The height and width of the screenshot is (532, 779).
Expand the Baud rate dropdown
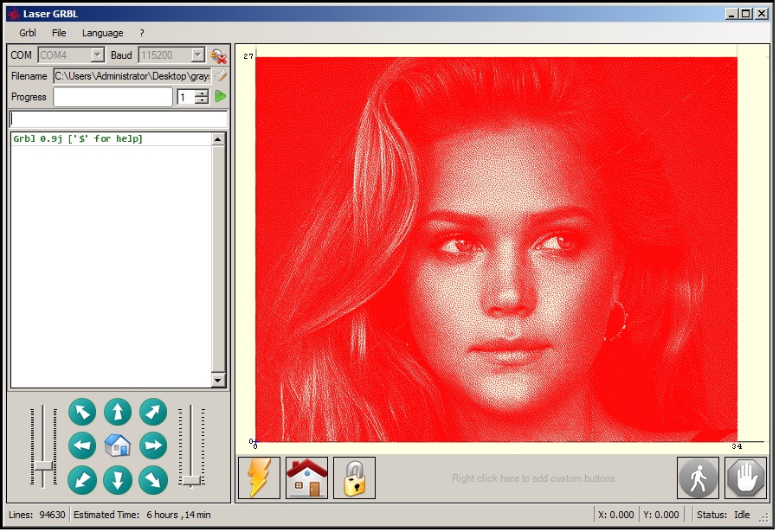198,55
